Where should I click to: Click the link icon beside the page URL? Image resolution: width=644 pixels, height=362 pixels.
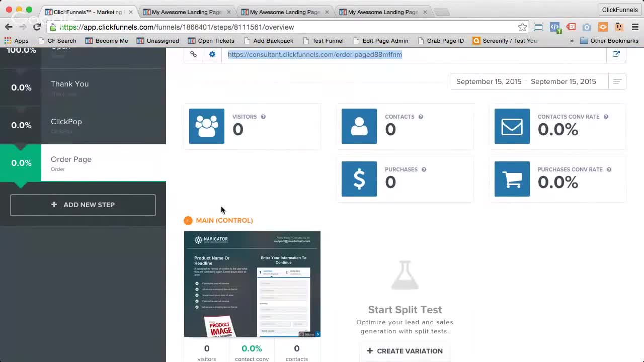(193, 54)
